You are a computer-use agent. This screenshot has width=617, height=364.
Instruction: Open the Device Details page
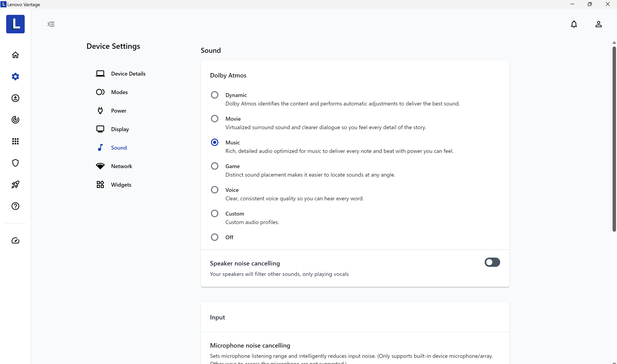128,74
